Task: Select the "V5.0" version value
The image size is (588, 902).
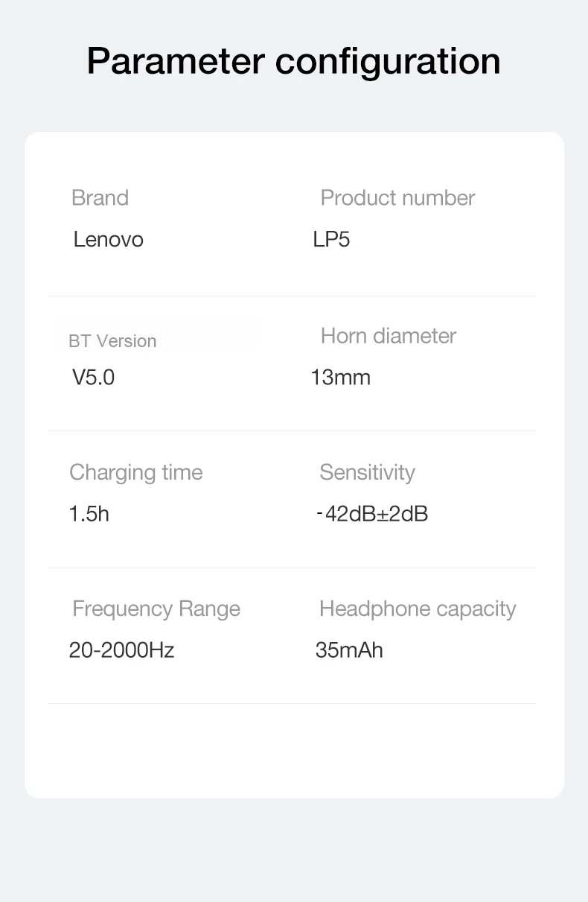Action: point(93,378)
